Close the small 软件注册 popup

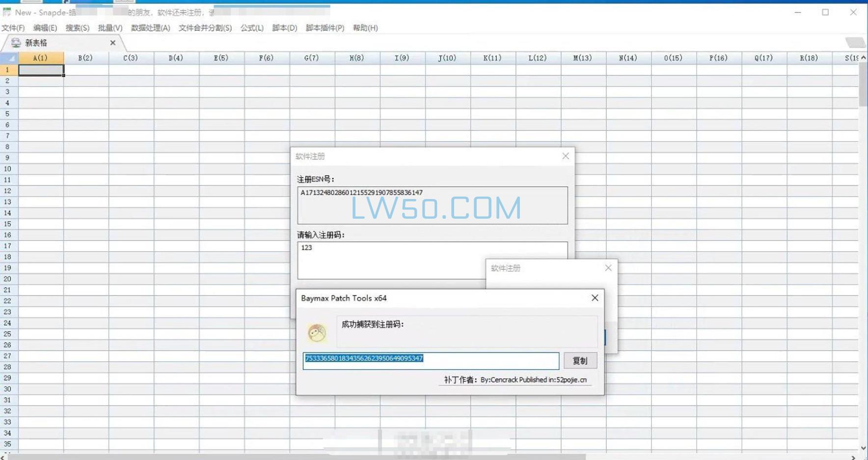pos(608,268)
